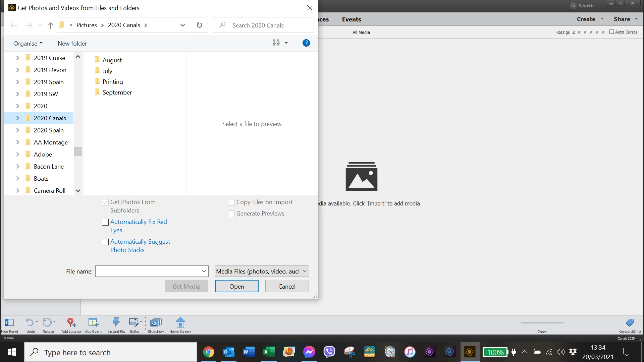Go to Home Screen icon
Image resolution: width=644 pixels, height=362 pixels.
pyautogui.click(x=180, y=322)
